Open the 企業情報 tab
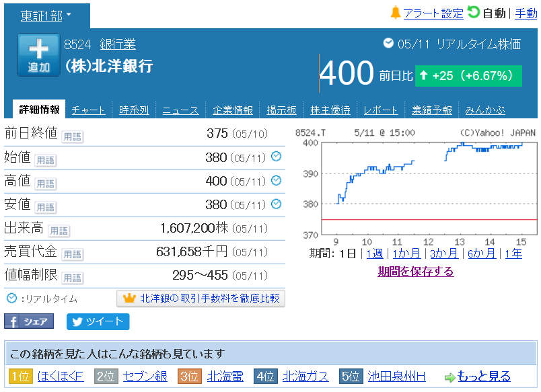 pos(233,110)
